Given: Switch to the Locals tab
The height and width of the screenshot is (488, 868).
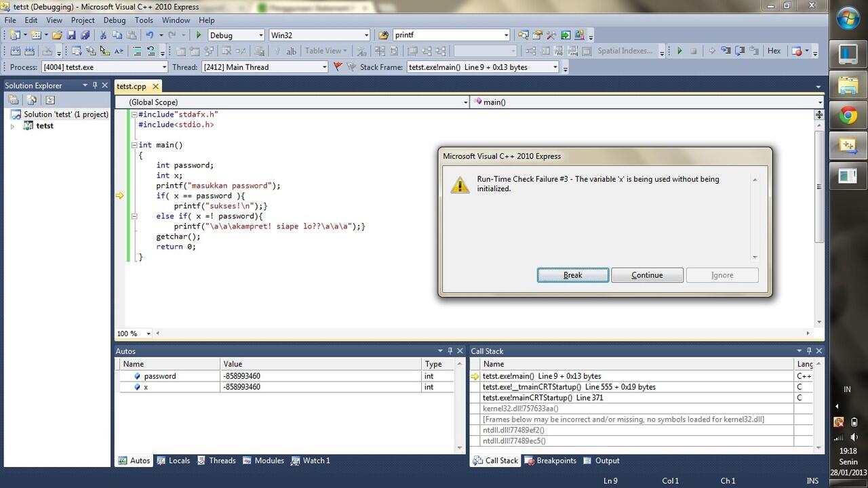Looking at the screenshot, I should point(173,460).
